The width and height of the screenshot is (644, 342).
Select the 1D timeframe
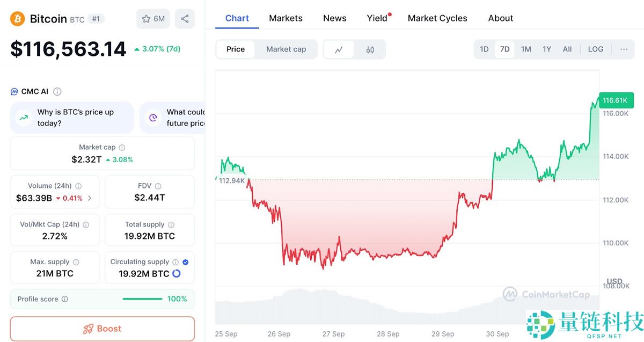tap(484, 49)
